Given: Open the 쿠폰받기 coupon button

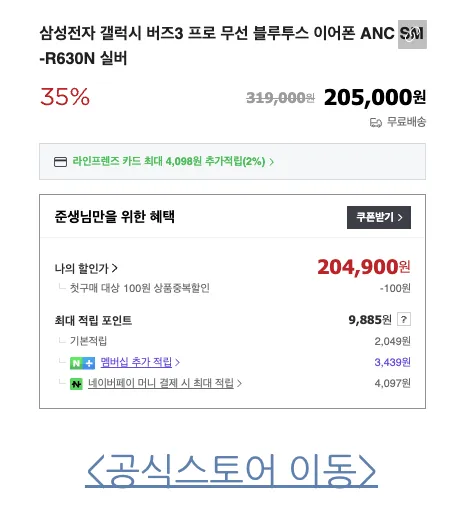Looking at the screenshot, I should 379,217.
